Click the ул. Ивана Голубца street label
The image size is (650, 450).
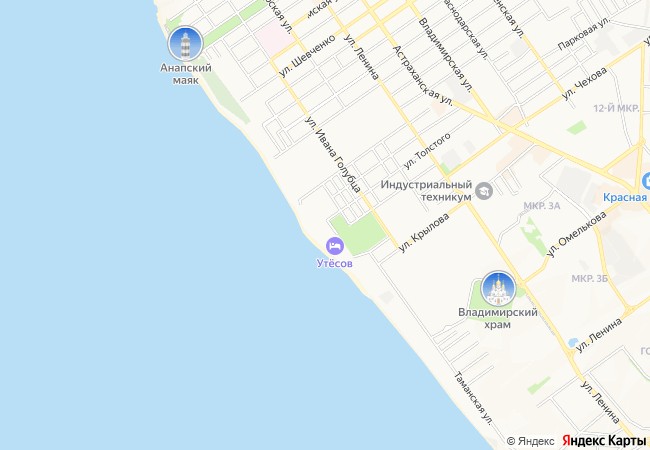tap(333, 155)
